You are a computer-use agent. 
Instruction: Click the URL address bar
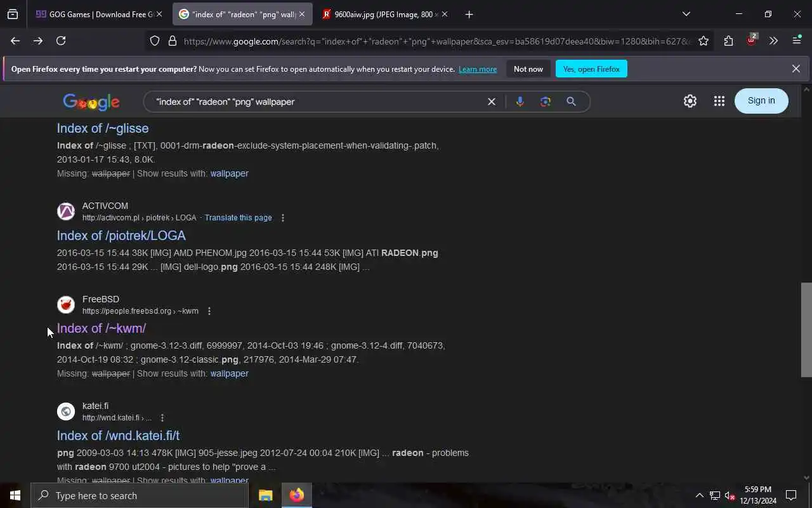[x=436, y=41]
